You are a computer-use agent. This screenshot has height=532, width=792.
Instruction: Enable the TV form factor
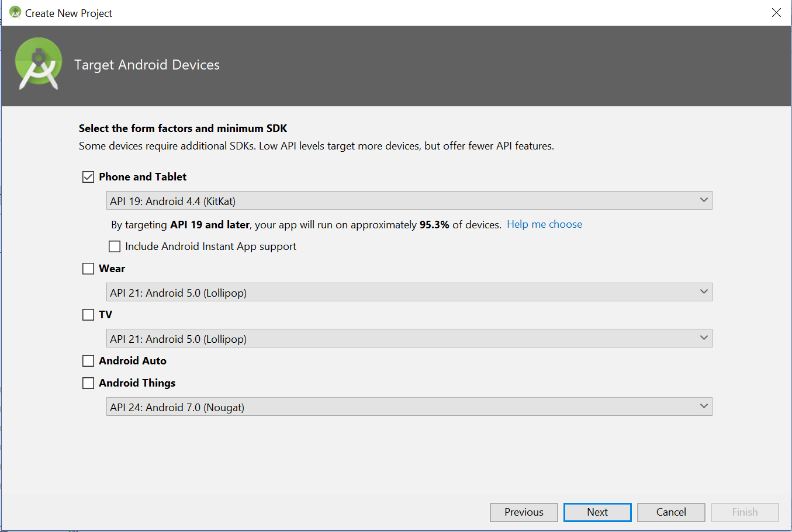pos(88,314)
